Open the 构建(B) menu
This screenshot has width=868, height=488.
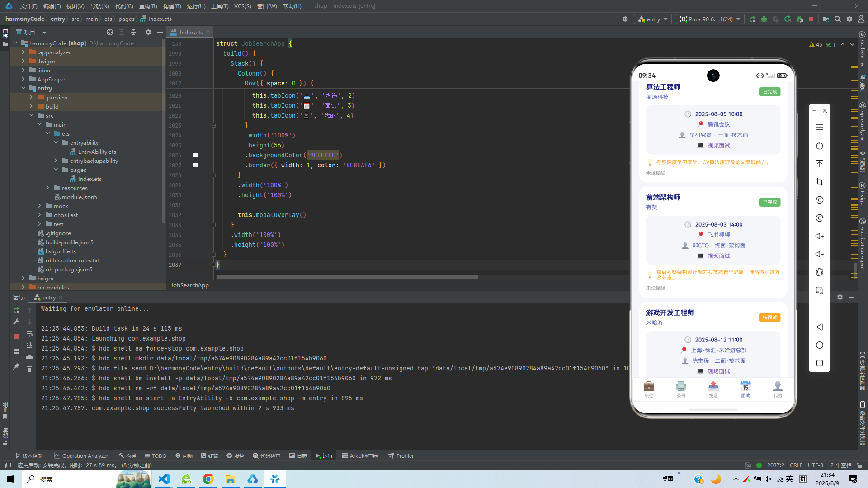tap(172, 6)
